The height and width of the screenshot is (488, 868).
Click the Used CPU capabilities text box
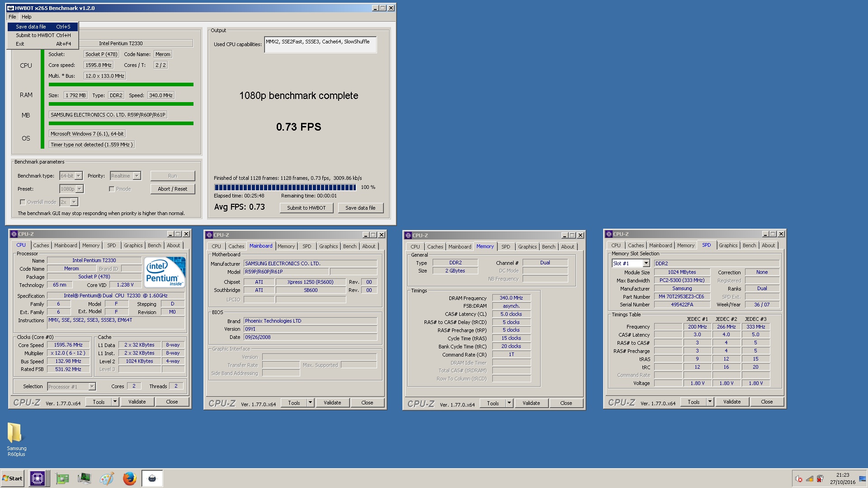[x=320, y=44]
